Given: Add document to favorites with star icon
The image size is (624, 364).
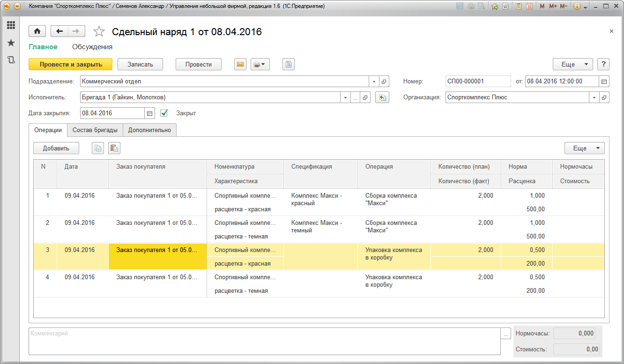Looking at the screenshot, I should point(99,32).
